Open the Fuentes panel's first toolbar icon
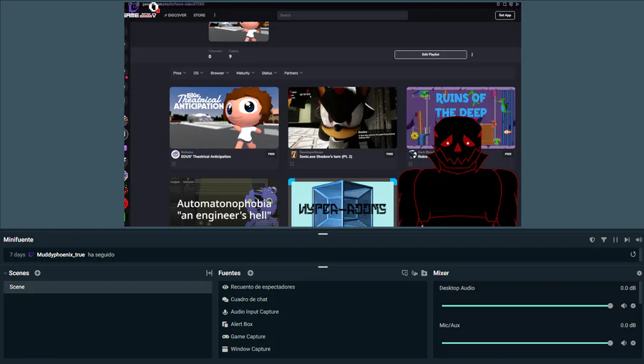The height and width of the screenshot is (364, 644). click(404, 273)
